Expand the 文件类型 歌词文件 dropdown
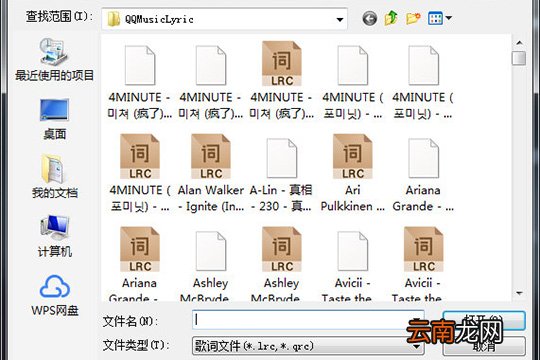The width and height of the screenshot is (540, 360). [x=417, y=347]
